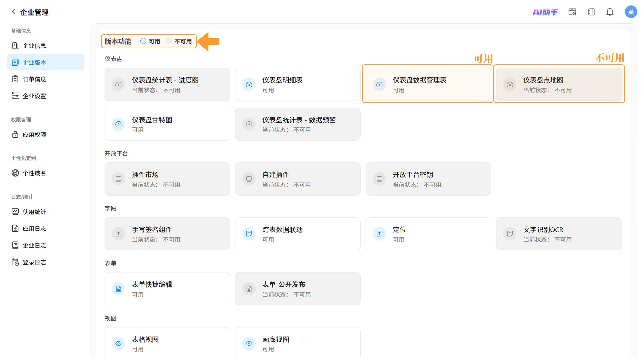
Task: Open the notebook icon in top bar
Action: click(591, 12)
